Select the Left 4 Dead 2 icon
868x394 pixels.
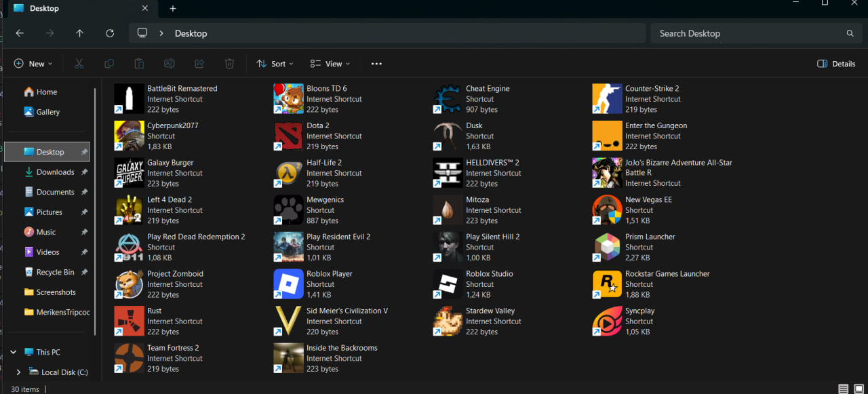click(129, 210)
